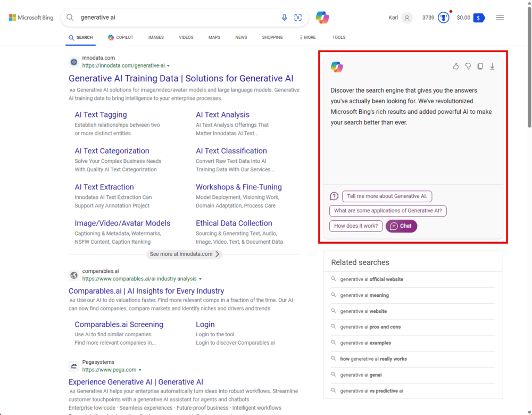The image size is (532, 415).
Task: Click the 'Karl' account name
Action: click(x=393, y=18)
